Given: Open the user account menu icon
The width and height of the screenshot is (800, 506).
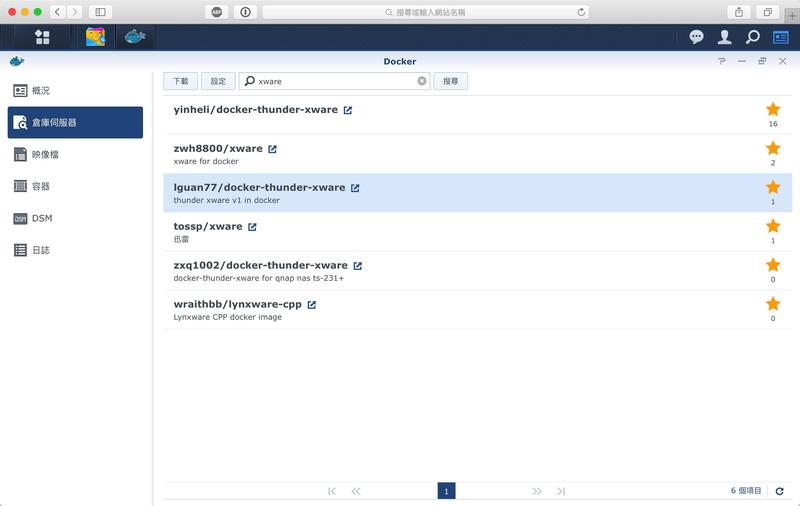Looking at the screenshot, I should (x=724, y=37).
